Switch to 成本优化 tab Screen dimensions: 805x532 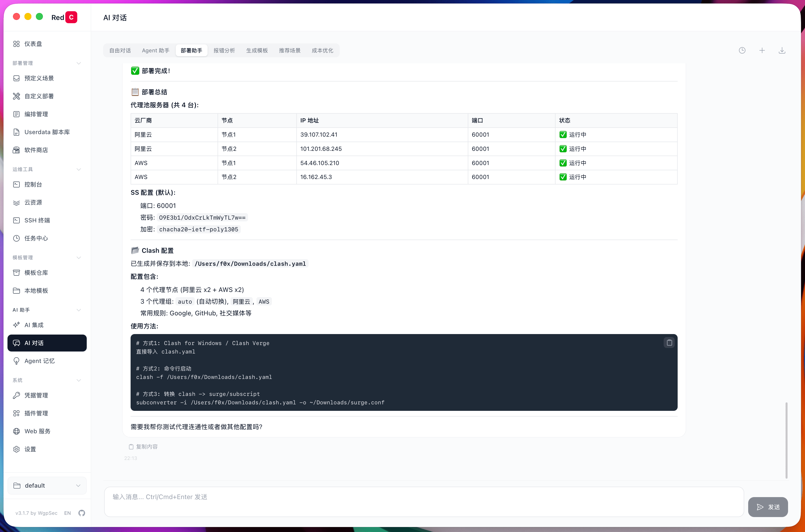(322, 50)
